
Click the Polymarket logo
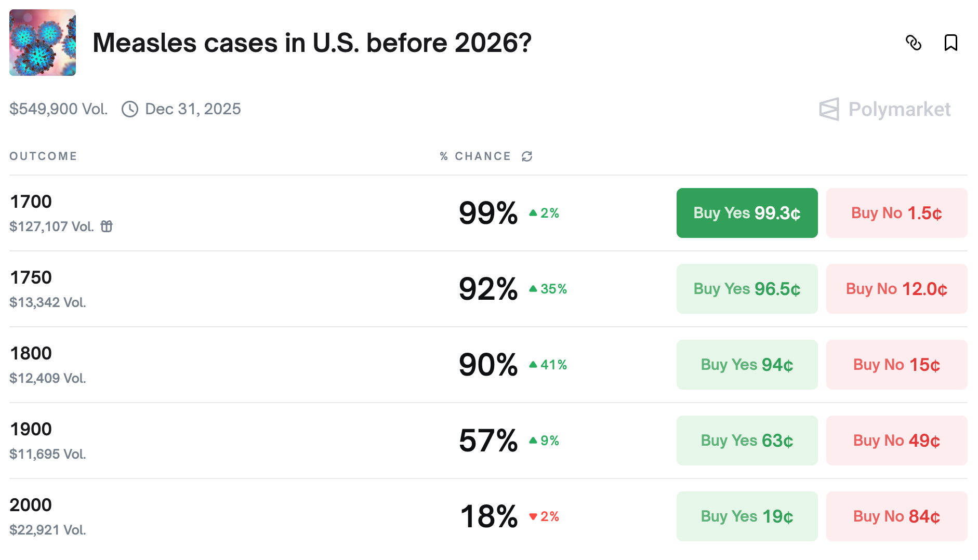[884, 109]
